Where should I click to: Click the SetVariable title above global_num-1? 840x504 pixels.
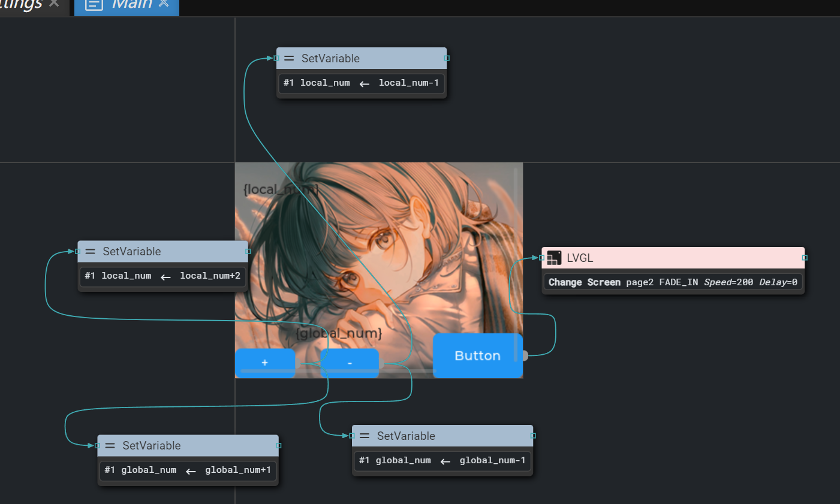[406, 436]
